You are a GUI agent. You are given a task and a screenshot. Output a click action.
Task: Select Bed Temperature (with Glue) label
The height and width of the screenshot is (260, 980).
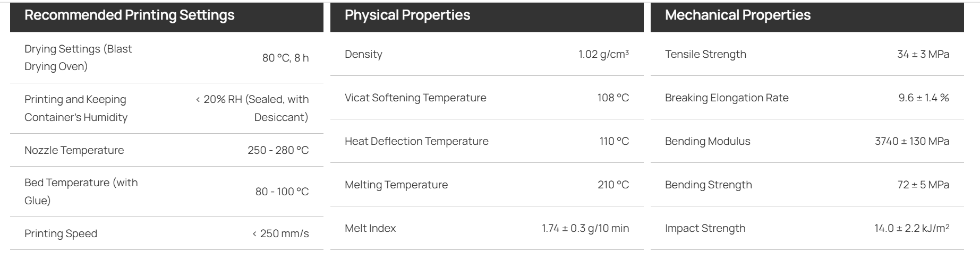click(81, 191)
